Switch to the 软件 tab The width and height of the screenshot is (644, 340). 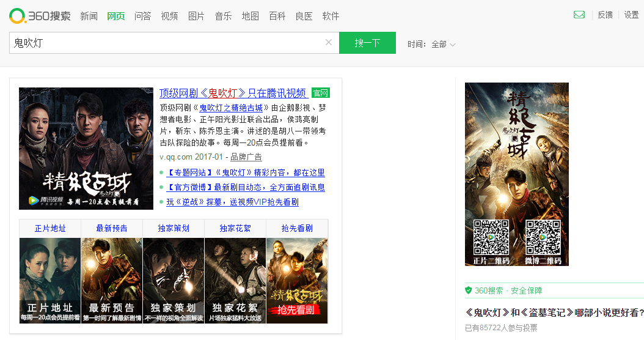coord(331,16)
